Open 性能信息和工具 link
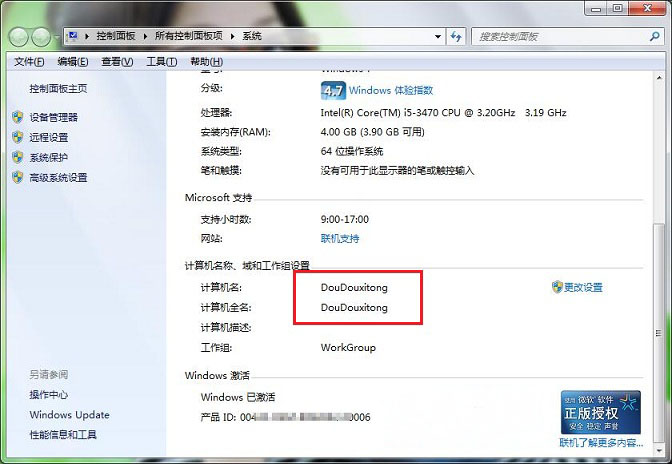Screen dimensions: 672x464 pos(63,434)
